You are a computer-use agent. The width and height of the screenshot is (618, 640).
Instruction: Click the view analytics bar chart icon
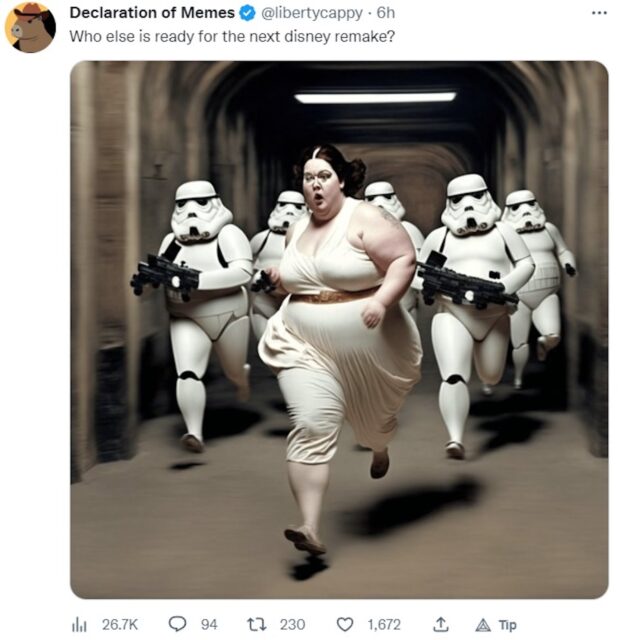click(80, 624)
